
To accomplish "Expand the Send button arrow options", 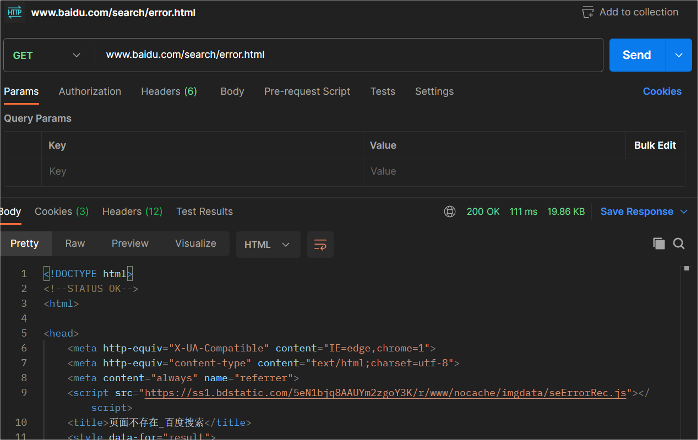I will [x=678, y=55].
